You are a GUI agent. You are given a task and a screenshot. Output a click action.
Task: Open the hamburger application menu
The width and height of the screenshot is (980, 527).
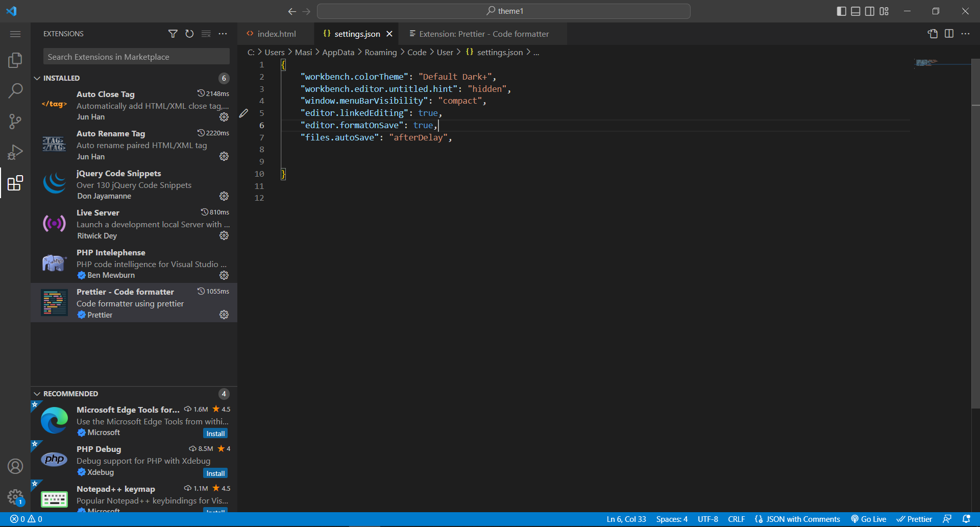click(x=15, y=34)
